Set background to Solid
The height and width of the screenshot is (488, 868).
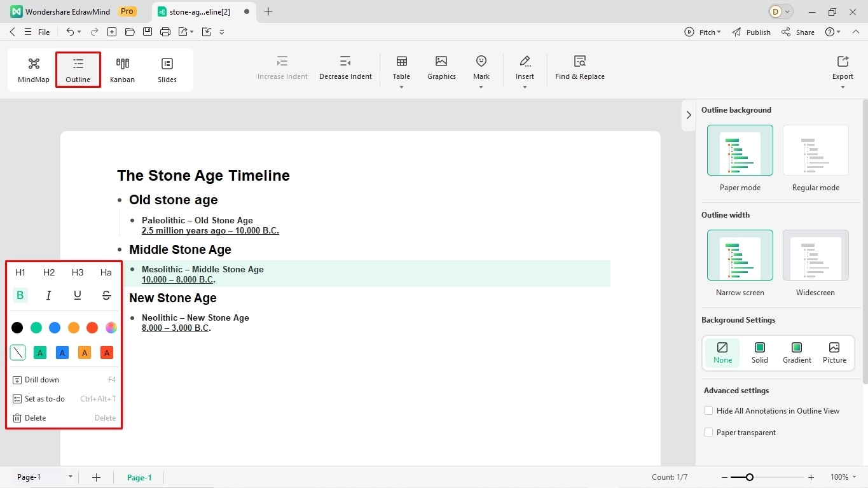759,352
